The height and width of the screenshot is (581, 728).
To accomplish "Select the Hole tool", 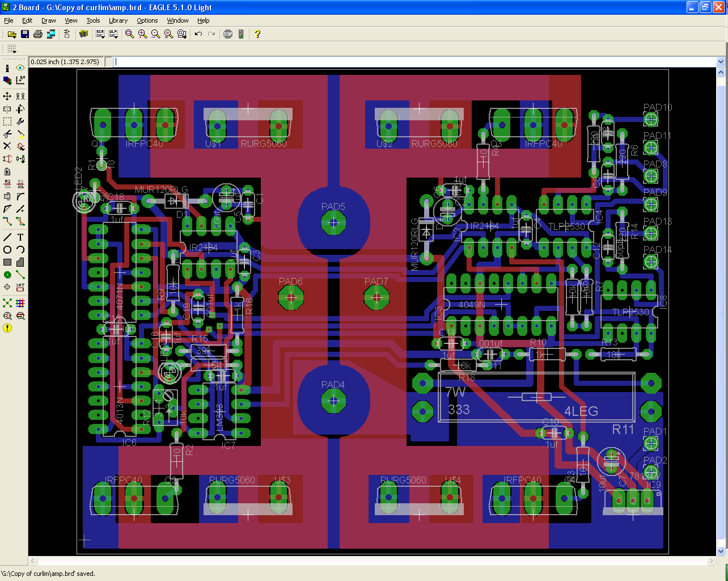I will [7, 287].
